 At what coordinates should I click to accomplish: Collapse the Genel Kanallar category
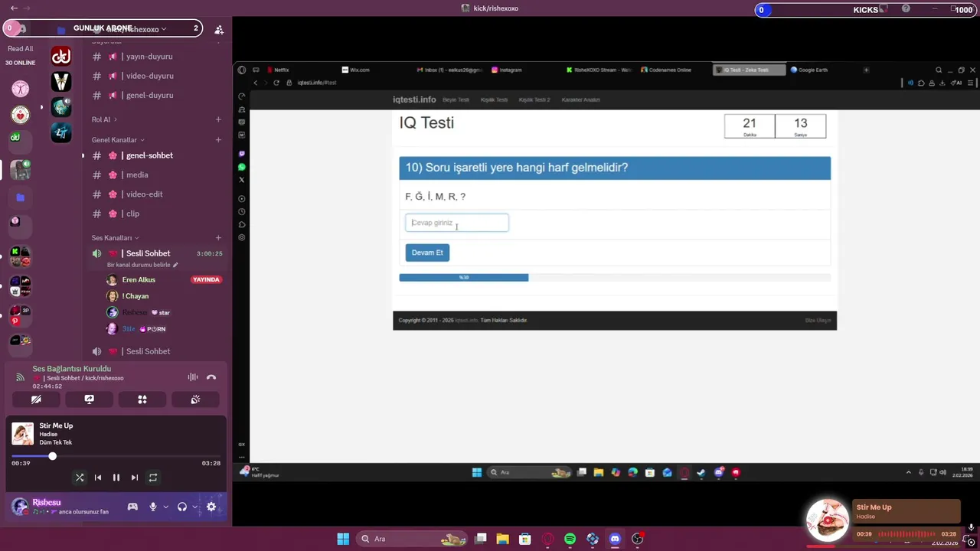point(118,140)
